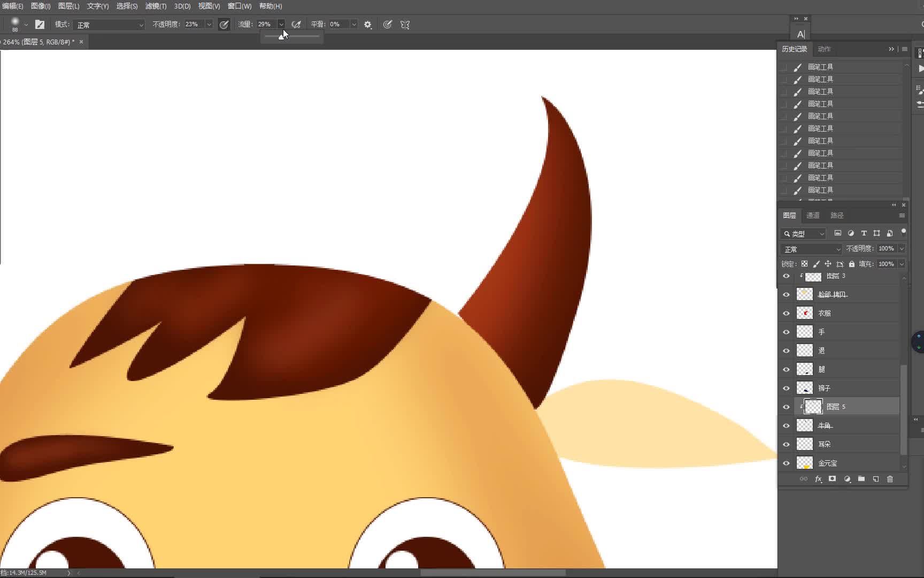Open the layer opacity 100% dropdown arrow
The height and width of the screenshot is (578, 924).
pos(902,249)
